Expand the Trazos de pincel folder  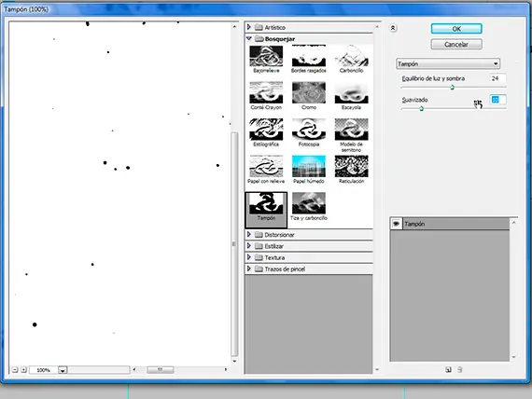[x=249, y=268]
